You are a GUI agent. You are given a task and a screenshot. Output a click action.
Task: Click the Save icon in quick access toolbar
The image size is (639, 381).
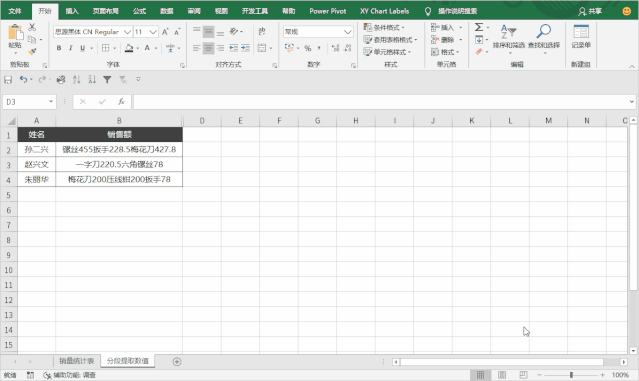pos(8,79)
